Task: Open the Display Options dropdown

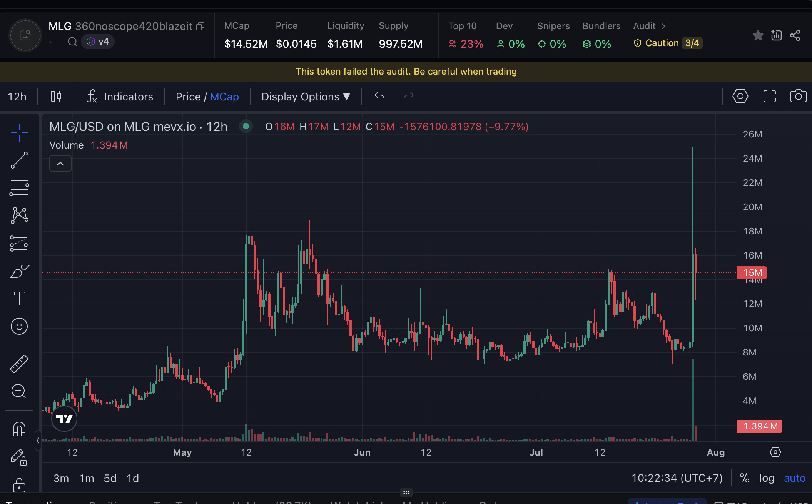Action: 306,96
